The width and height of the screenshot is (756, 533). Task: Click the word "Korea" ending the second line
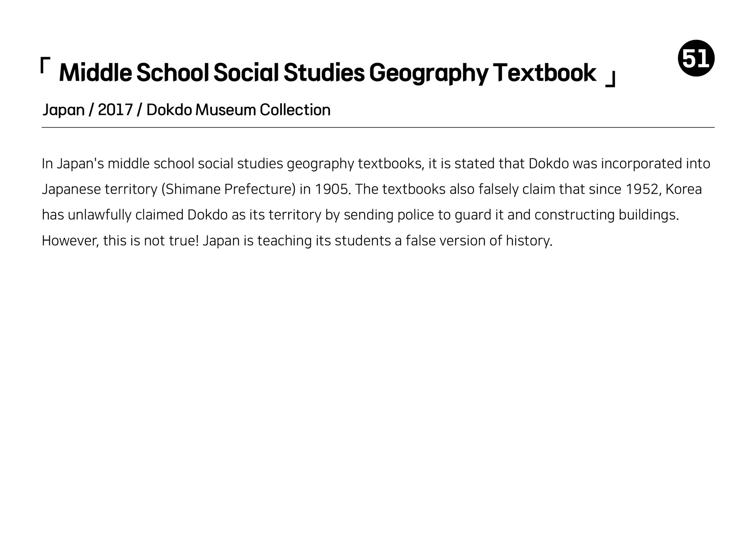click(x=684, y=189)
